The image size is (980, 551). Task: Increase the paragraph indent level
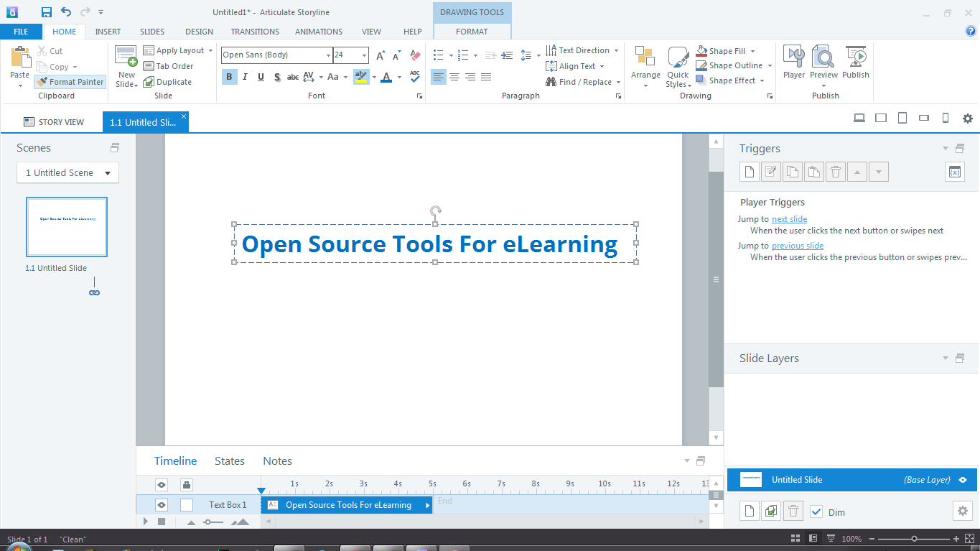pyautogui.click(x=507, y=55)
